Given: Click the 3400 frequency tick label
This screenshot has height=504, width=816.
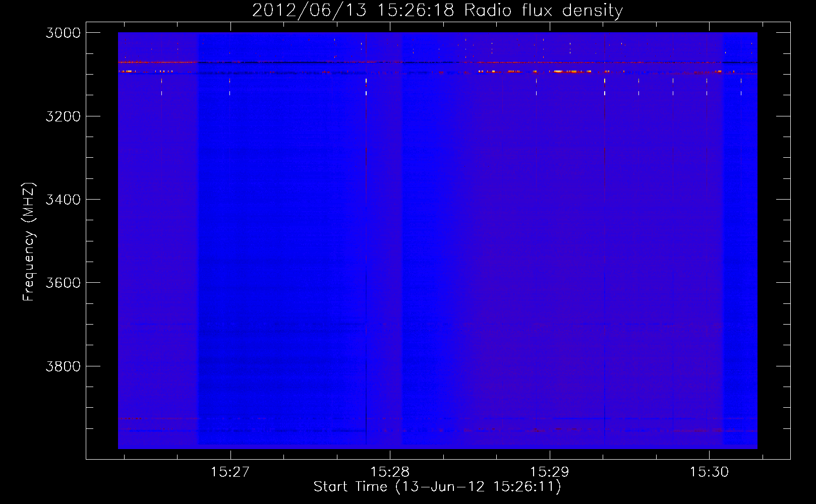Looking at the screenshot, I should 63,200.
